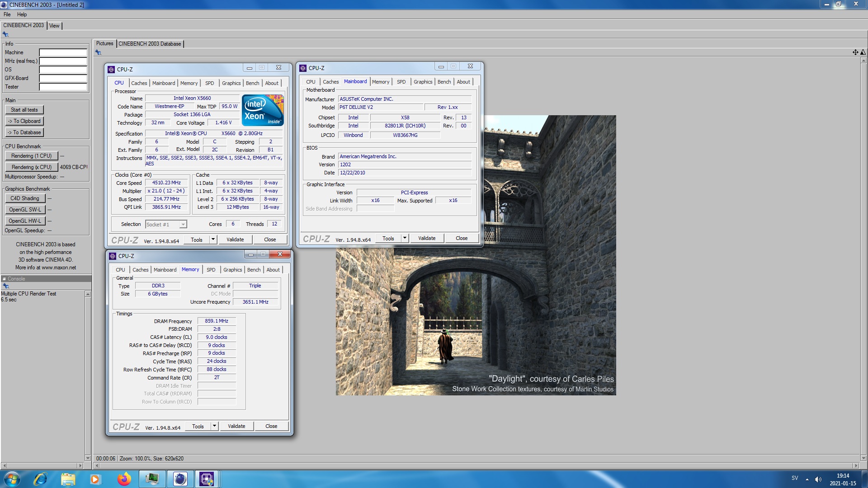Click the rendered Daylight image

pyautogui.click(x=476, y=255)
